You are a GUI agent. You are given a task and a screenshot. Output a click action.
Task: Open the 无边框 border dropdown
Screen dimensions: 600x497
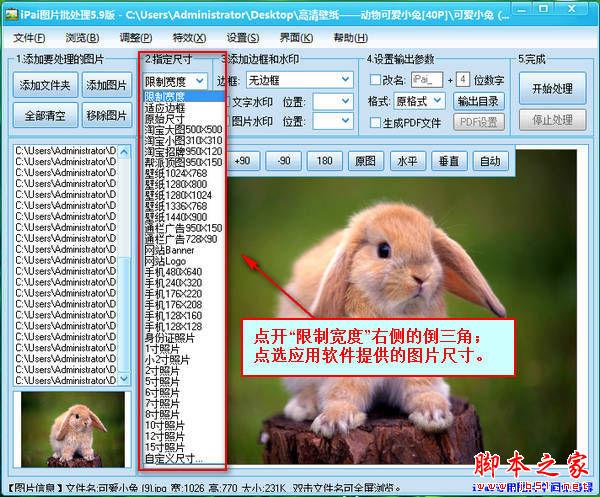tap(345, 80)
